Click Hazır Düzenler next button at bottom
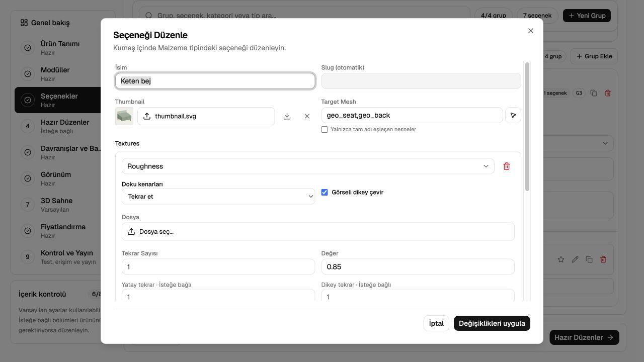 pos(584,337)
